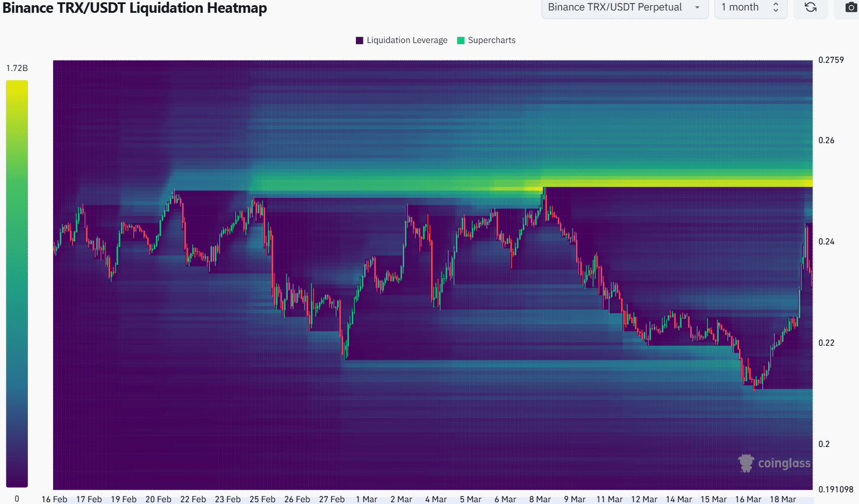Click the 1.72B scale maximum label
Screen dimensions: 859x504
17,68
